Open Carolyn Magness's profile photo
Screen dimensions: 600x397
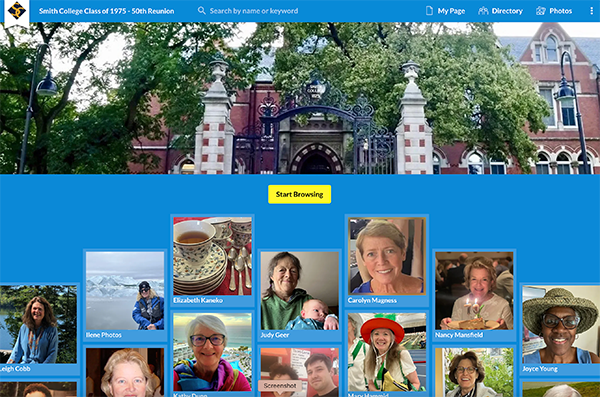click(387, 256)
